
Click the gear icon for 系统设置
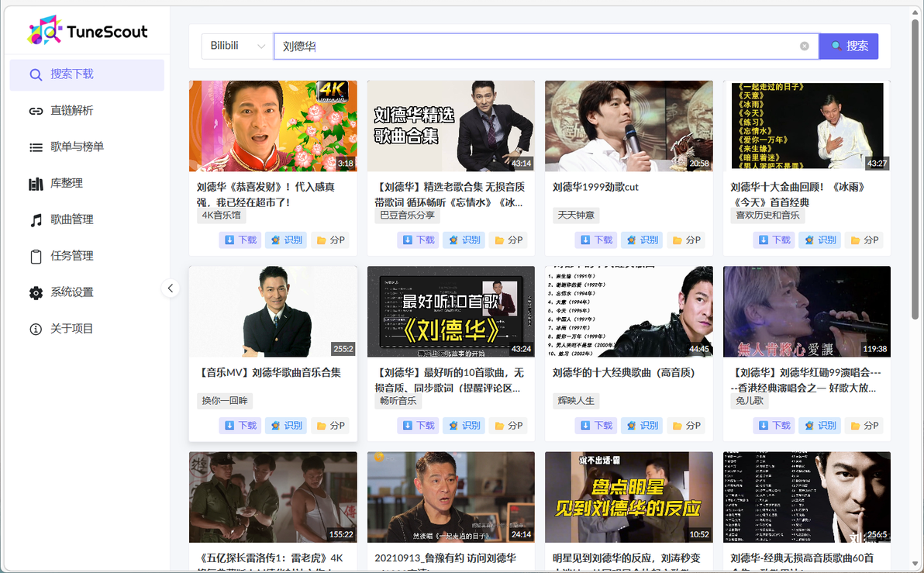point(36,292)
